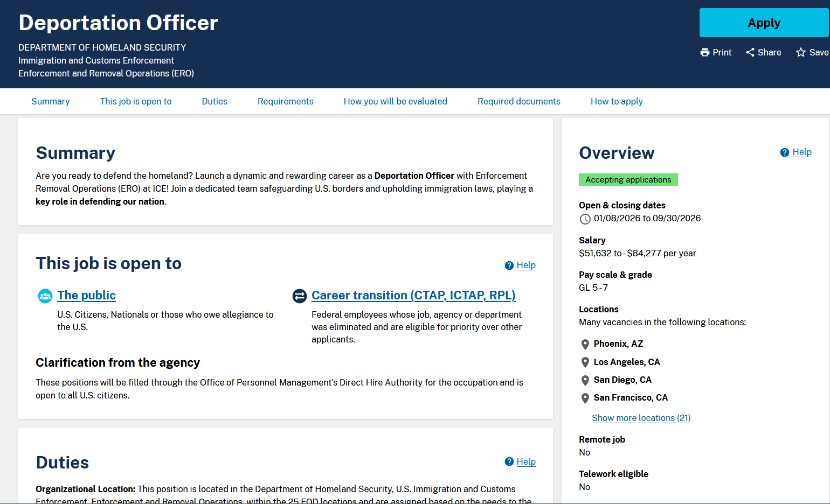Expand Show more locations (21)
The width and height of the screenshot is (830, 504).
[x=641, y=418]
